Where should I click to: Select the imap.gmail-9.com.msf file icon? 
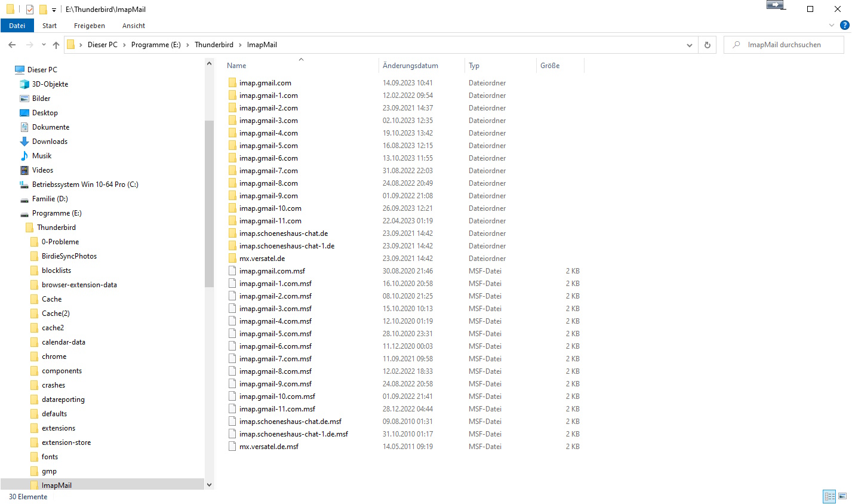pyautogui.click(x=232, y=384)
